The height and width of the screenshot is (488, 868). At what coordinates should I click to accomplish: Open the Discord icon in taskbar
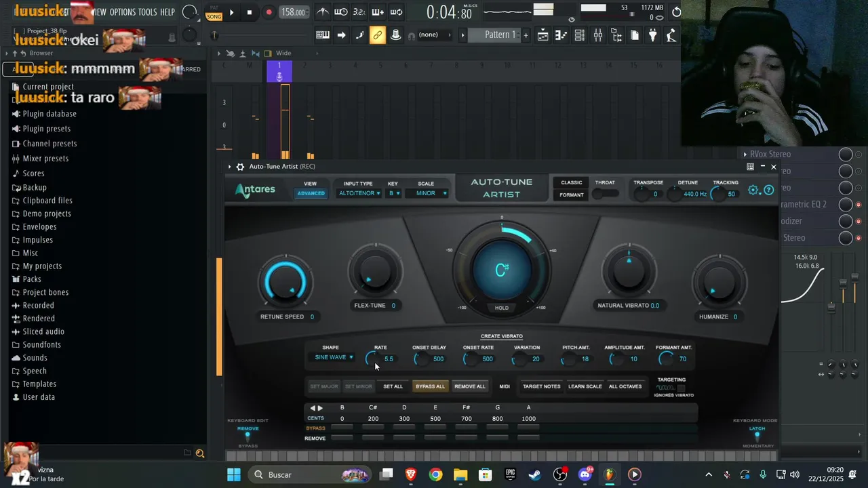(x=585, y=474)
